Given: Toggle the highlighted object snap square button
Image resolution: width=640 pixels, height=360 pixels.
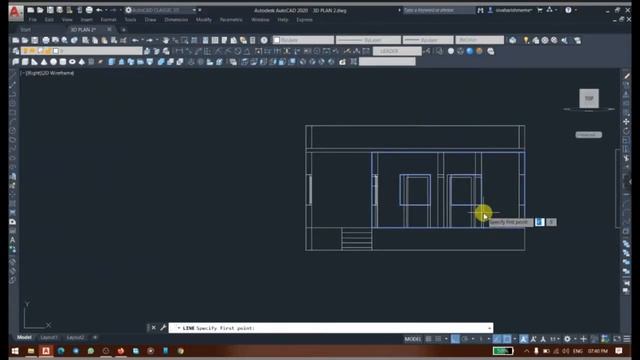Looking at the screenshot, I should [507, 339].
